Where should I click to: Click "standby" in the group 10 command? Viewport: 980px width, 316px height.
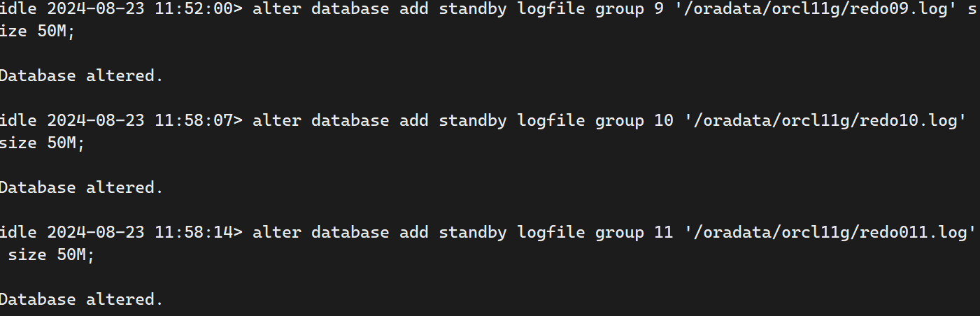click(473, 120)
